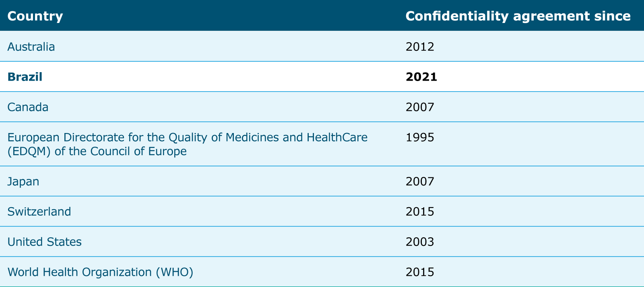Screen dimensions: 644x287
Task: Click the 2015 year for Switzerland
Action: (x=420, y=212)
